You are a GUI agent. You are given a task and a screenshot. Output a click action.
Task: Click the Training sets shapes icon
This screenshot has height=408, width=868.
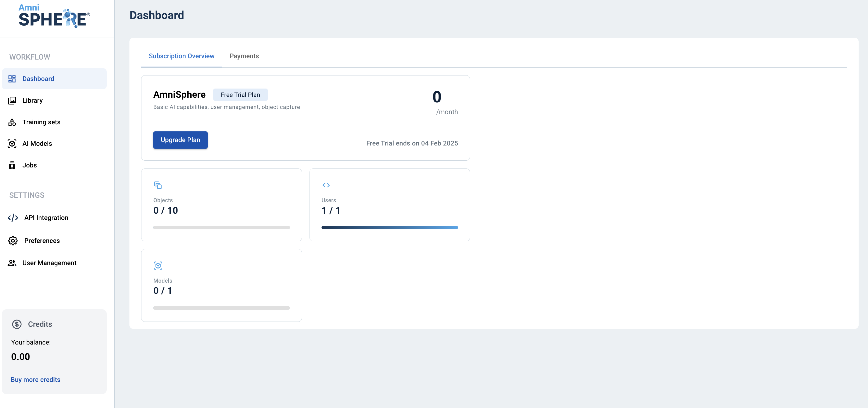[12, 122]
